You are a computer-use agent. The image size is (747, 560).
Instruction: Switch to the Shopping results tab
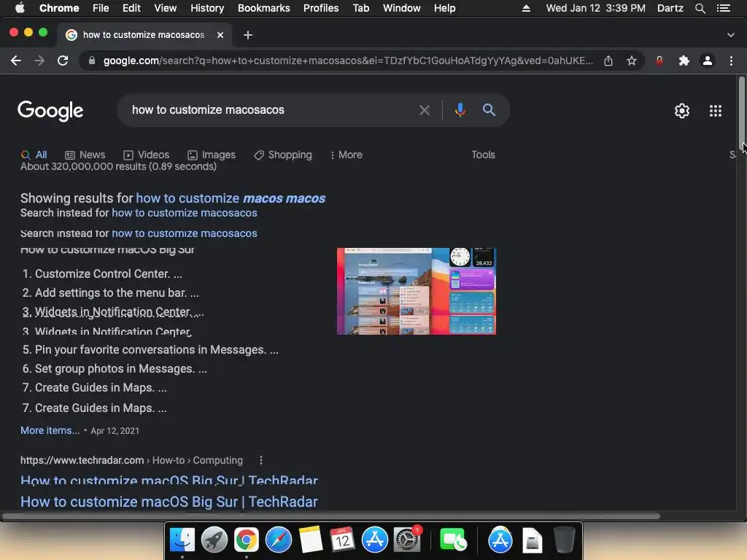(283, 155)
